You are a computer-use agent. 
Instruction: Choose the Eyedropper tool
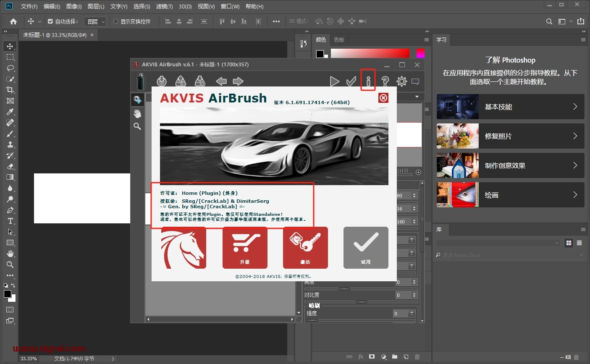pos(10,112)
